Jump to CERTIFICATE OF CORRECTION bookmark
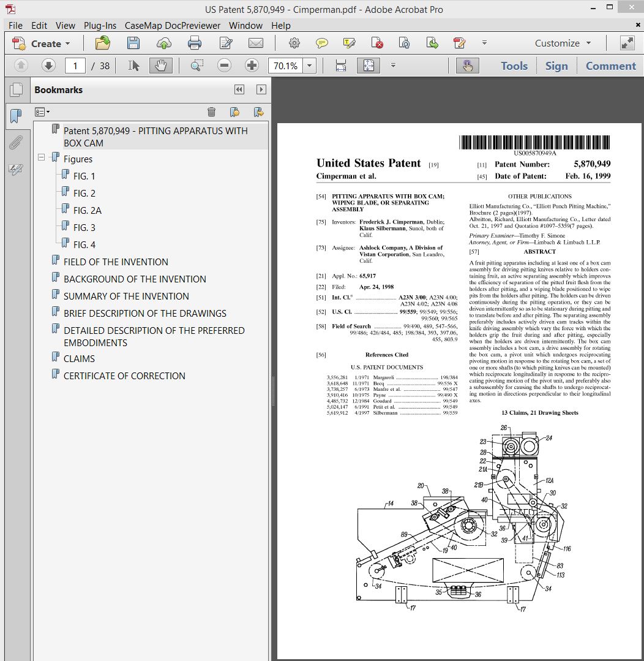The height and width of the screenshot is (661, 644). (x=124, y=376)
